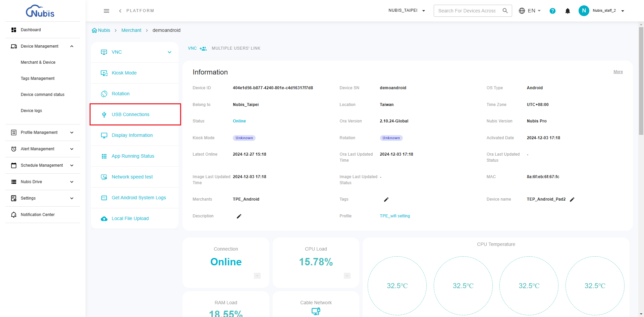Expand Schedule Management menu
644x317 pixels.
pos(43,165)
